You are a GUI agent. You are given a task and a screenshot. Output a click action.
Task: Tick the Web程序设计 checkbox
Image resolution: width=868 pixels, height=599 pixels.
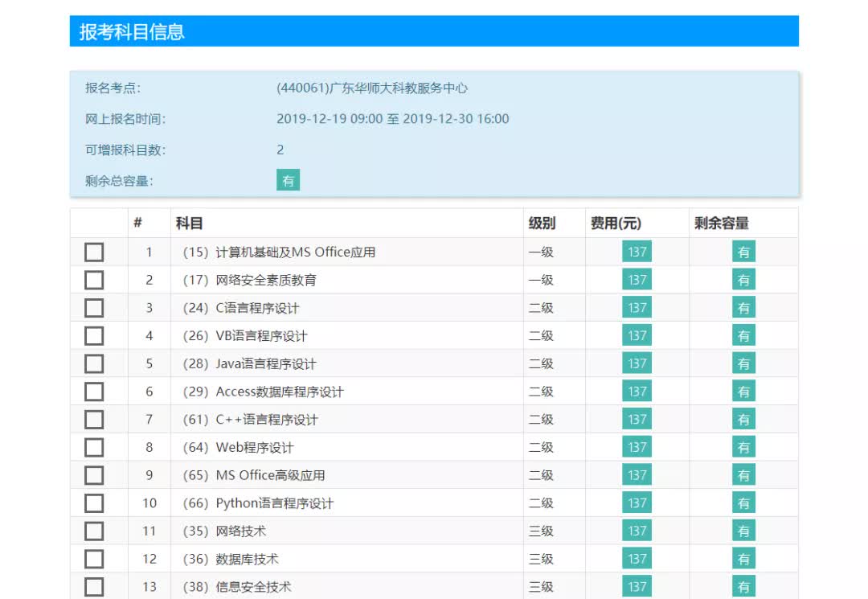[x=94, y=447]
